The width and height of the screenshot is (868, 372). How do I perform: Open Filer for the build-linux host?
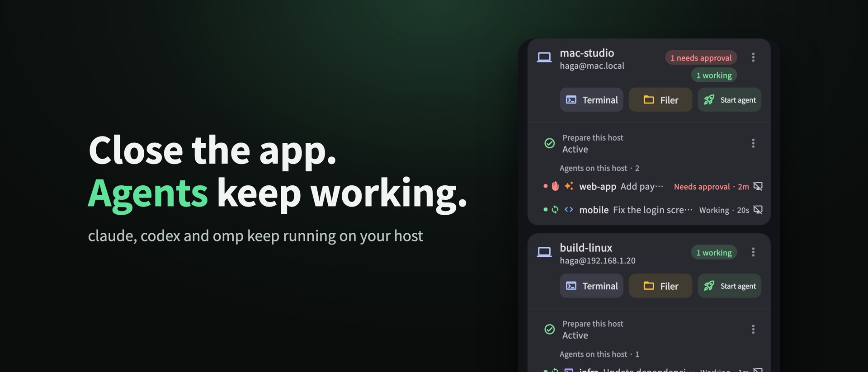[660, 286]
